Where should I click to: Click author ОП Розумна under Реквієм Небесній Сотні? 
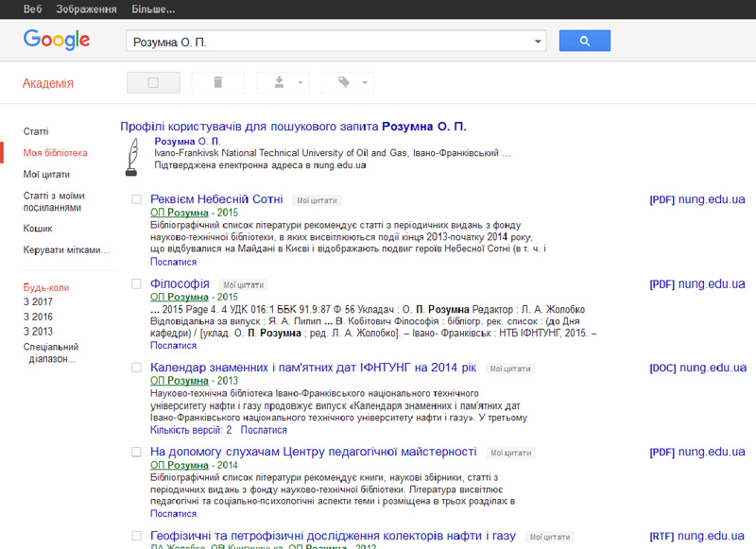point(180,213)
